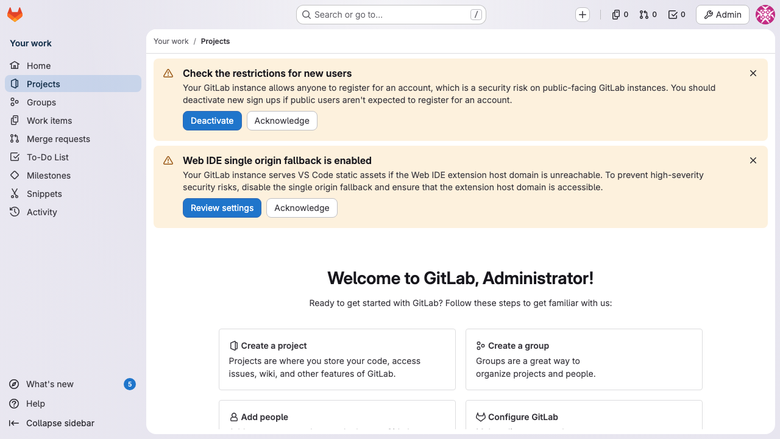Viewport: 780px width, 439px height.
Task: Collapse the sidebar
Action: pos(73,423)
